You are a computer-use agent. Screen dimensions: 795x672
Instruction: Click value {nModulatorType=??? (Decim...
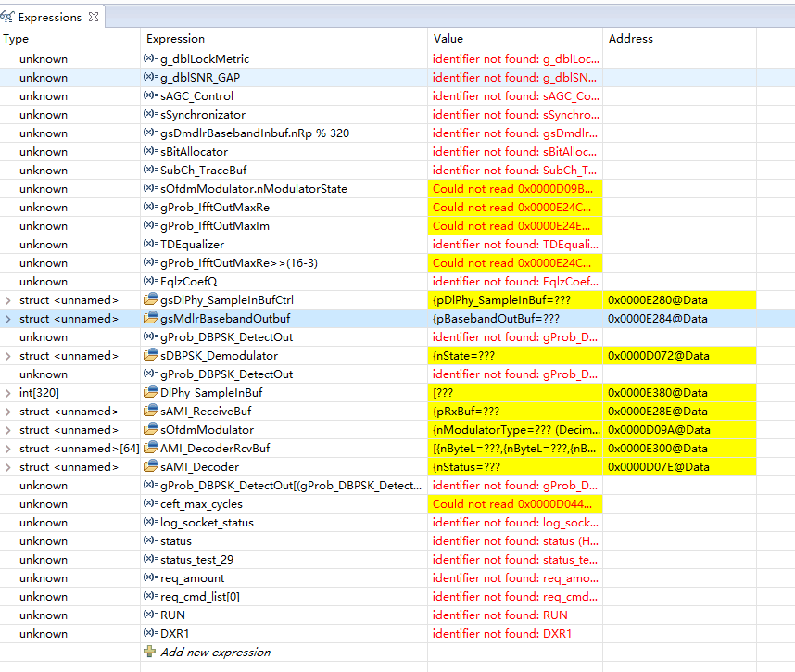tap(516, 430)
